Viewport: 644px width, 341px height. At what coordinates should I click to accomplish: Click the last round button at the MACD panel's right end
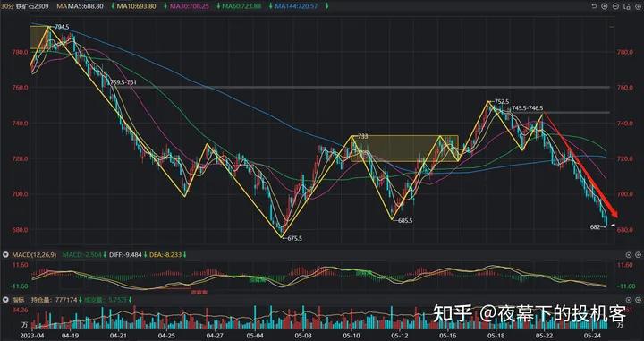coord(638,255)
